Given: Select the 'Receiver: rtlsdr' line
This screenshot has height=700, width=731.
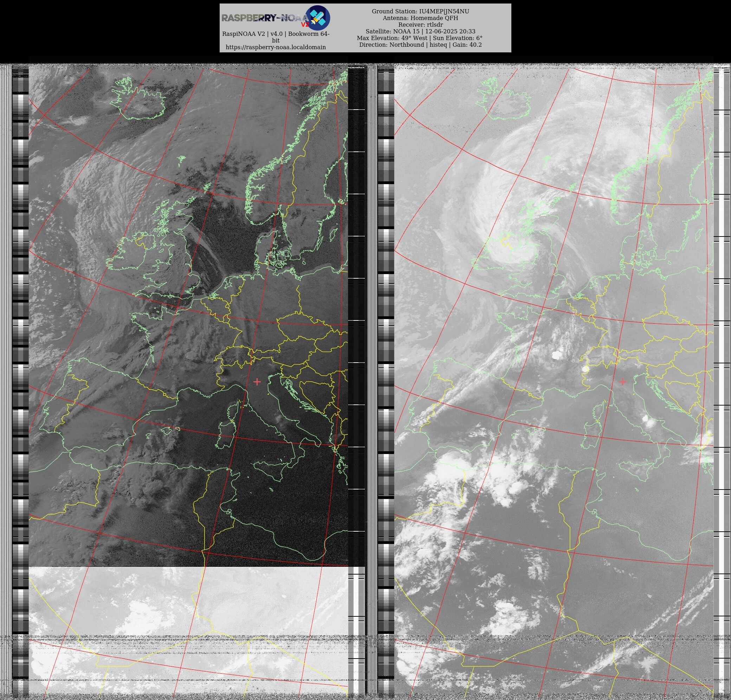Looking at the screenshot, I should pos(420,25).
